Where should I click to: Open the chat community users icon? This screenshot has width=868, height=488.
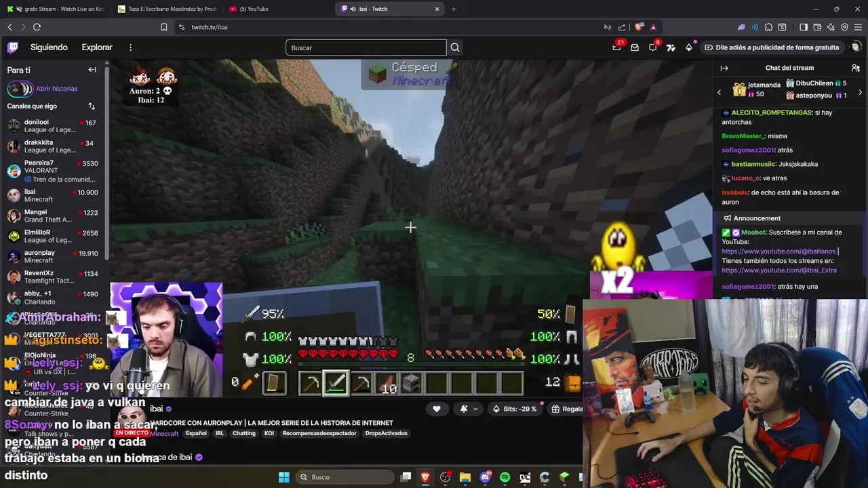click(856, 68)
